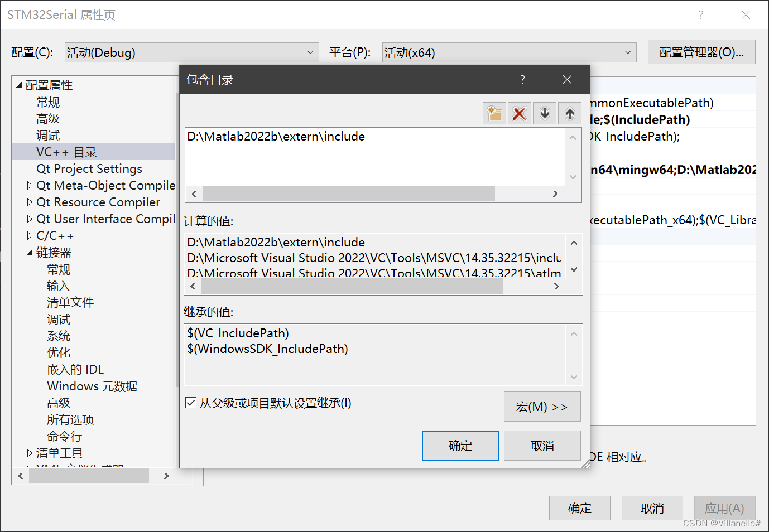Click 宏(M) >> button

[x=542, y=407]
